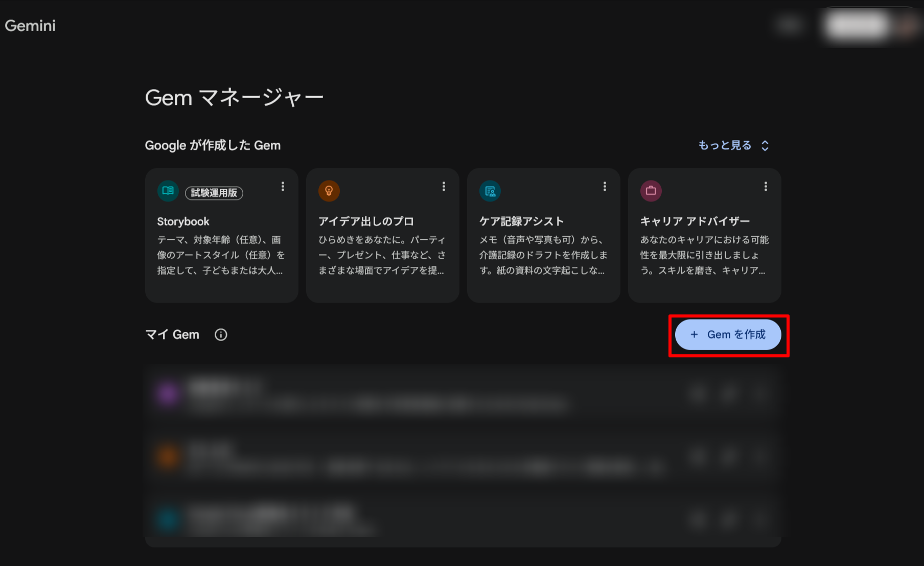
Task: Open the ケア記録アシスト three-dot menu
Action: (605, 187)
